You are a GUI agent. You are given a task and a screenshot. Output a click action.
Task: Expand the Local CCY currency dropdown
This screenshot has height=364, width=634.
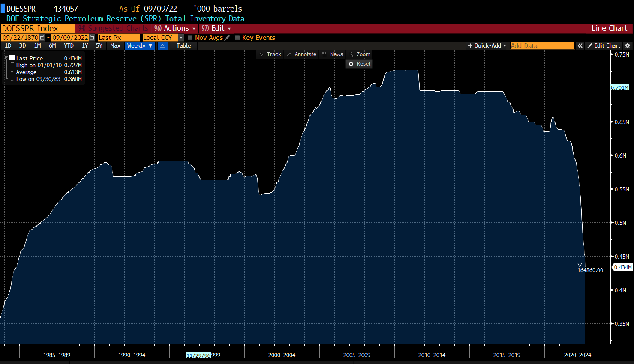(x=181, y=38)
